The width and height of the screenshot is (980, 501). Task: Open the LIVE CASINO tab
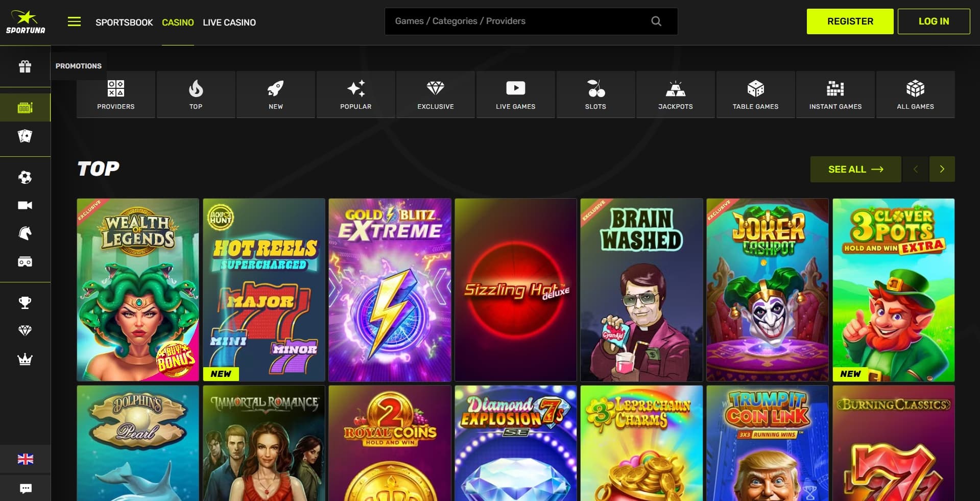[x=229, y=22]
